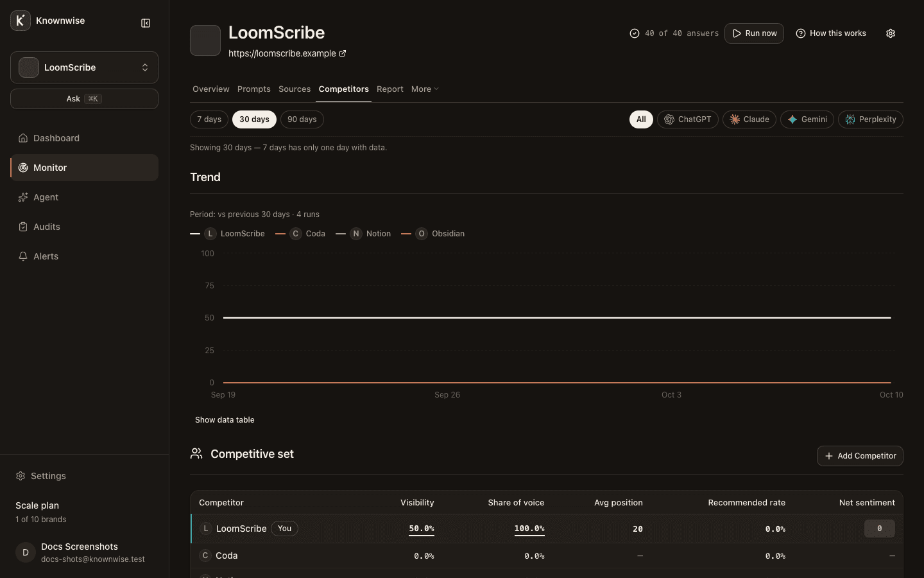Open How this works help
Image resolution: width=924 pixels, height=578 pixels.
click(831, 33)
